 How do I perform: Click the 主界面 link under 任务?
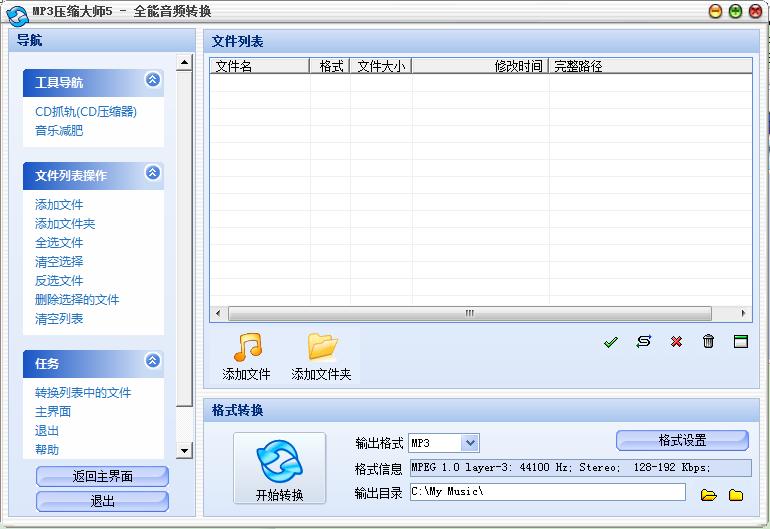[53, 412]
